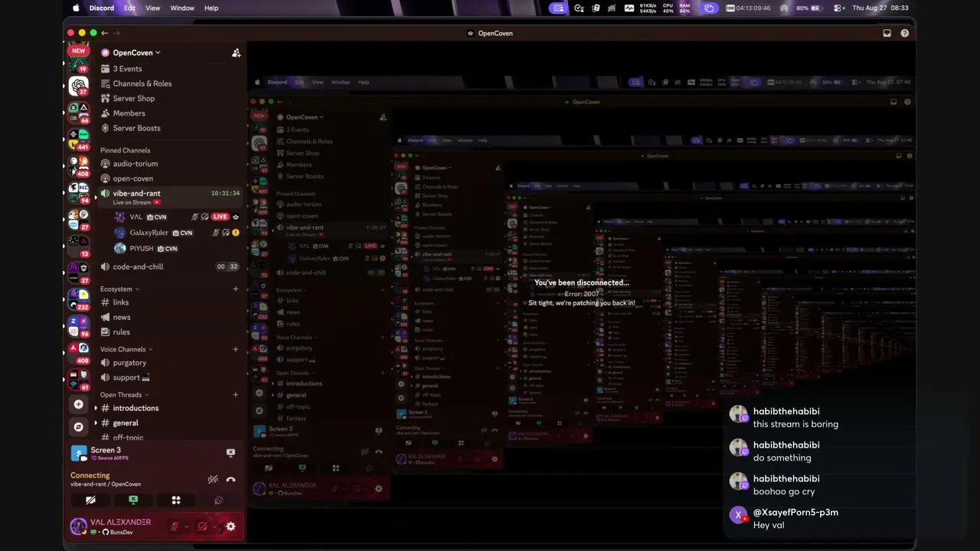Open the activities launcher
The image size is (980, 551).
[176, 500]
